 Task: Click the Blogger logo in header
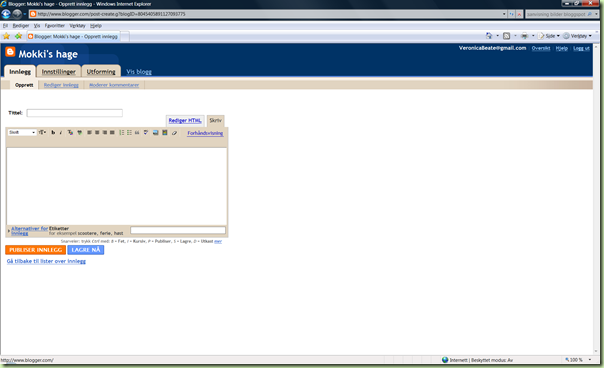point(10,52)
